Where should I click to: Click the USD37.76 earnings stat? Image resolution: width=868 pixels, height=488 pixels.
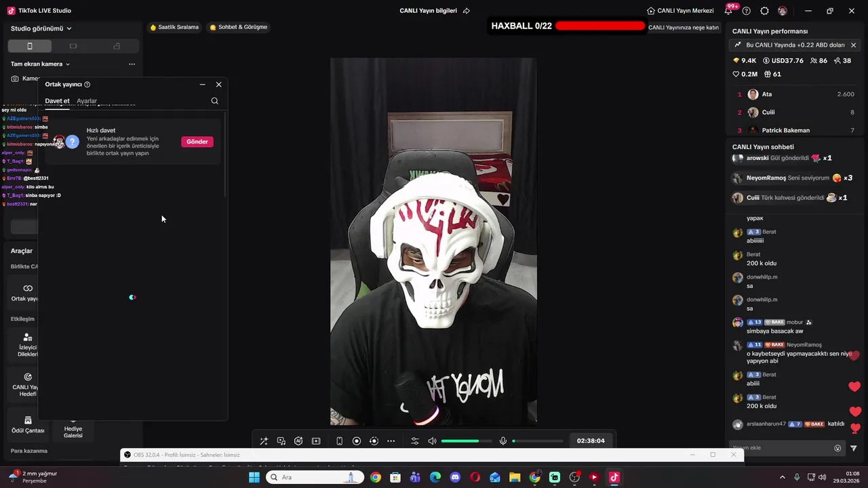point(783,60)
